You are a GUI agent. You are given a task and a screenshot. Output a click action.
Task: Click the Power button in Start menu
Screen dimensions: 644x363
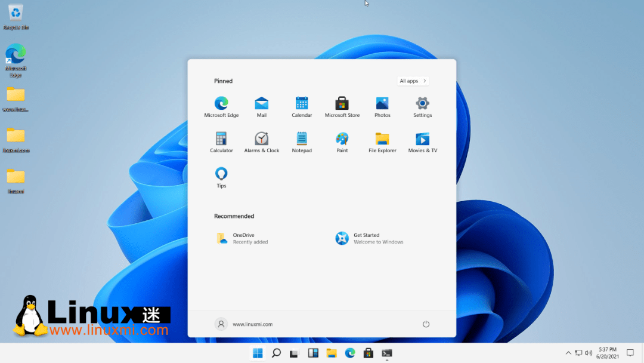point(426,324)
